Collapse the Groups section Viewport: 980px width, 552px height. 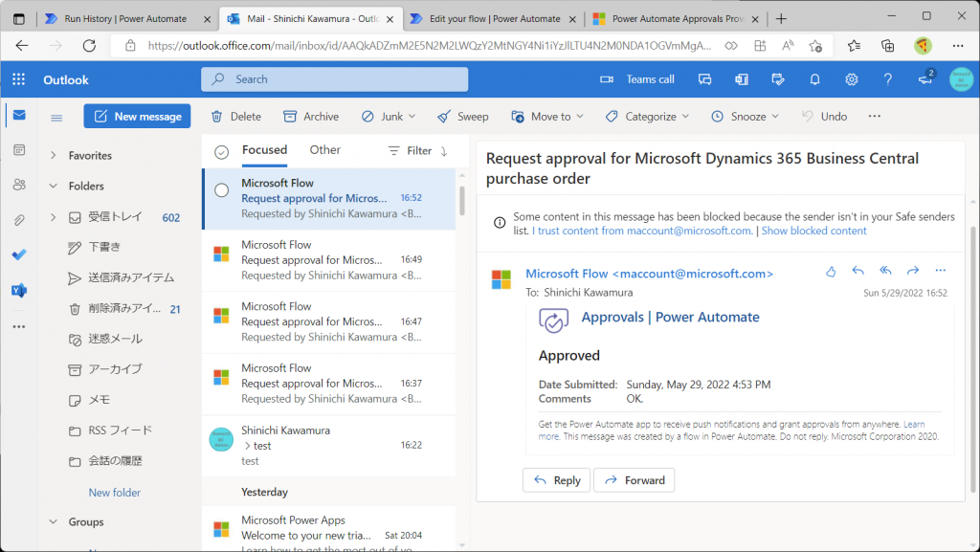[54, 522]
